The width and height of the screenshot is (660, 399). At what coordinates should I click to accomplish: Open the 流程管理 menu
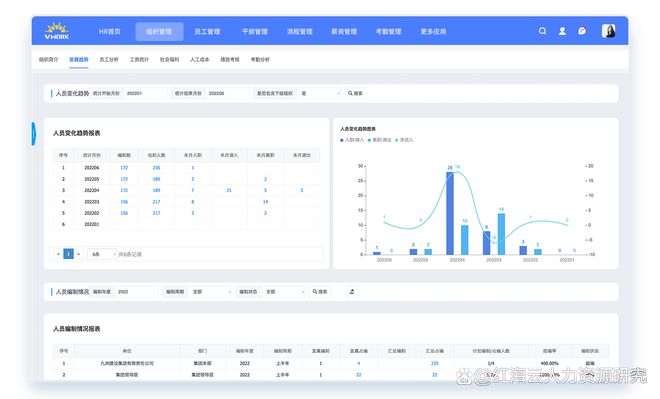(299, 32)
